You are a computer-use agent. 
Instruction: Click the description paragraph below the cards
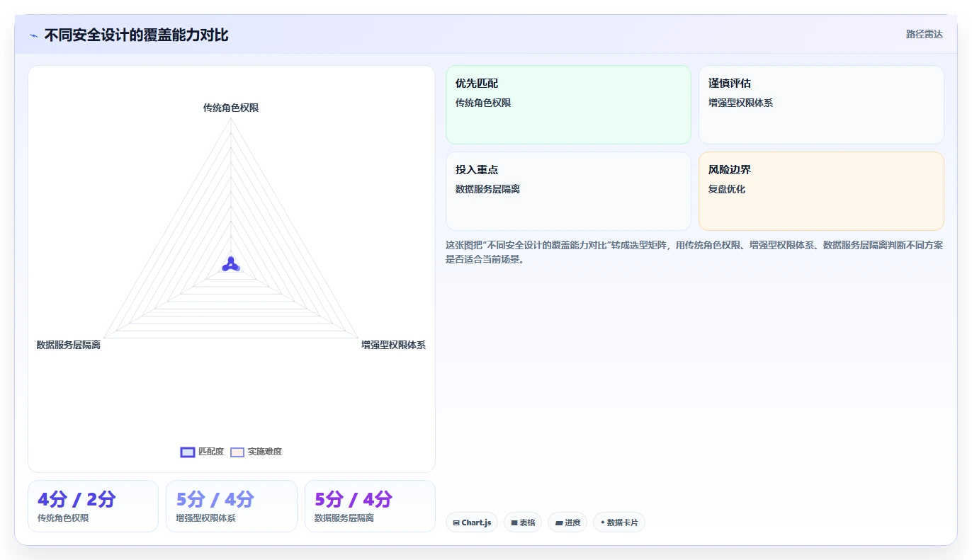694,252
